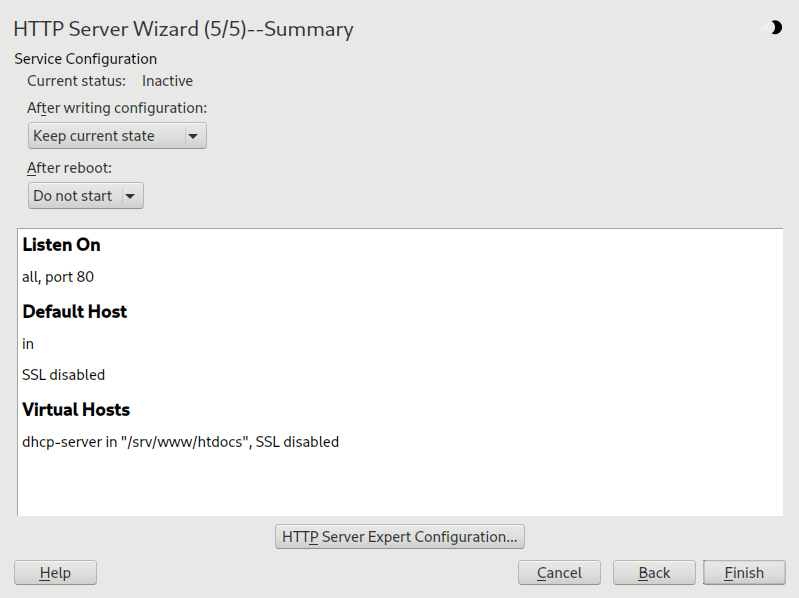
Task: Click the moon icon in the top-right corner
Action: click(x=774, y=28)
